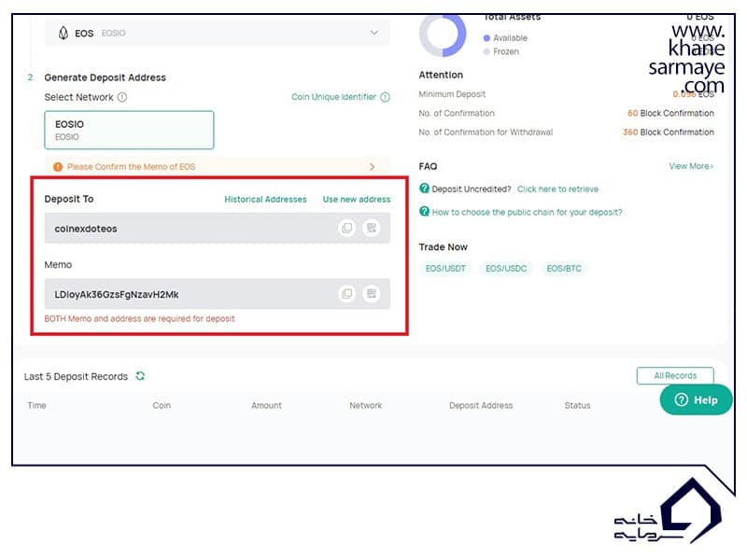Click question icon beside public chain FAQ
747x560 pixels.
click(x=424, y=212)
